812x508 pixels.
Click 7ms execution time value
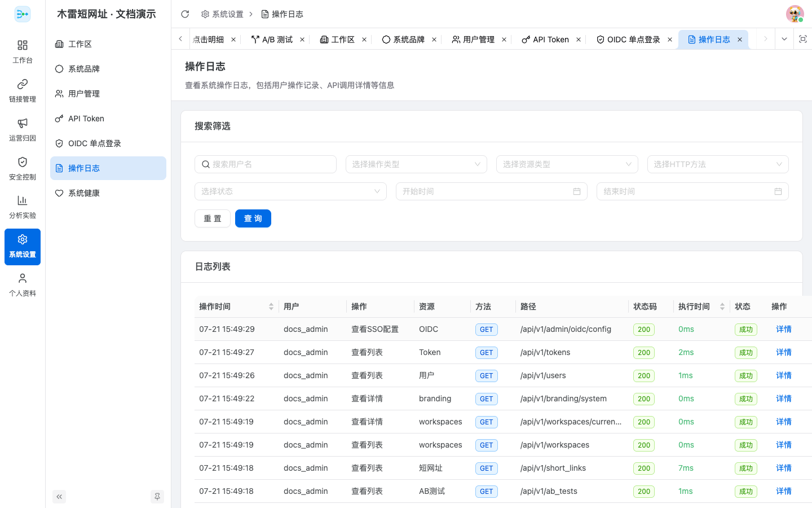[686, 468]
